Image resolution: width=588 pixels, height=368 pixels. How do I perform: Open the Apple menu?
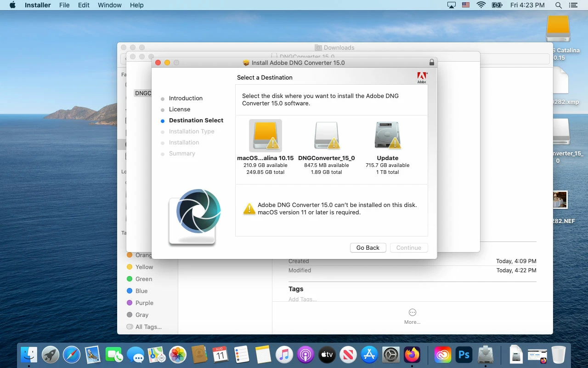pos(12,5)
